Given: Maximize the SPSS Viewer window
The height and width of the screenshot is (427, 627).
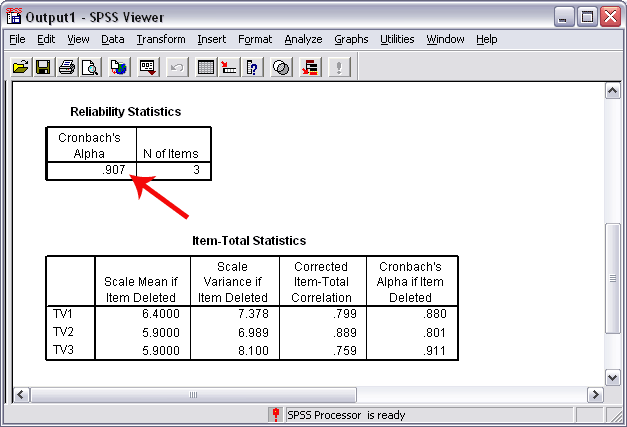Looking at the screenshot, I should 587,17.
